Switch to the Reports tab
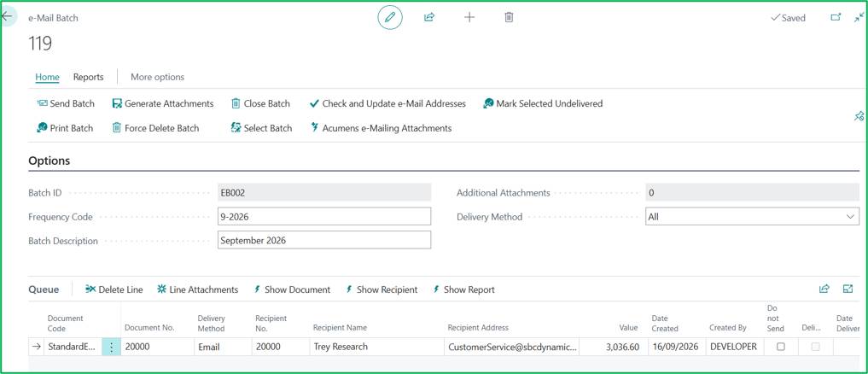The image size is (868, 374). (89, 77)
